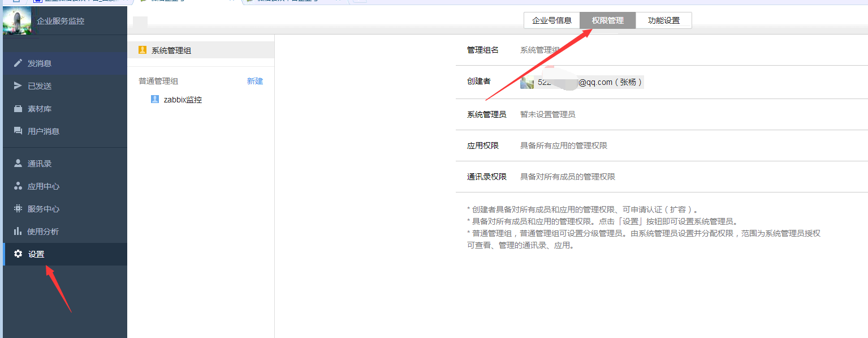Click the 暂未设置管理员 system admin row
The width and height of the screenshot is (868, 338).
click(x=547, y=114)
